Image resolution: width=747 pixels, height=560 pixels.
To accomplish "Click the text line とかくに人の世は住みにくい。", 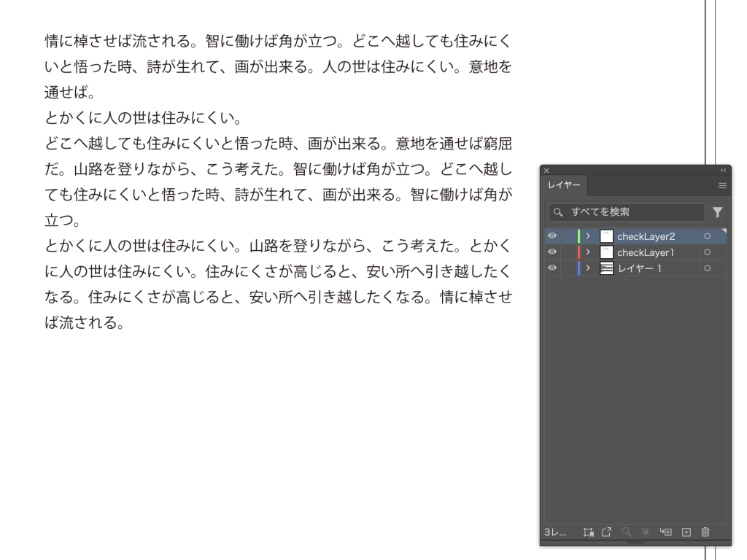I will (x=144, y=117).
